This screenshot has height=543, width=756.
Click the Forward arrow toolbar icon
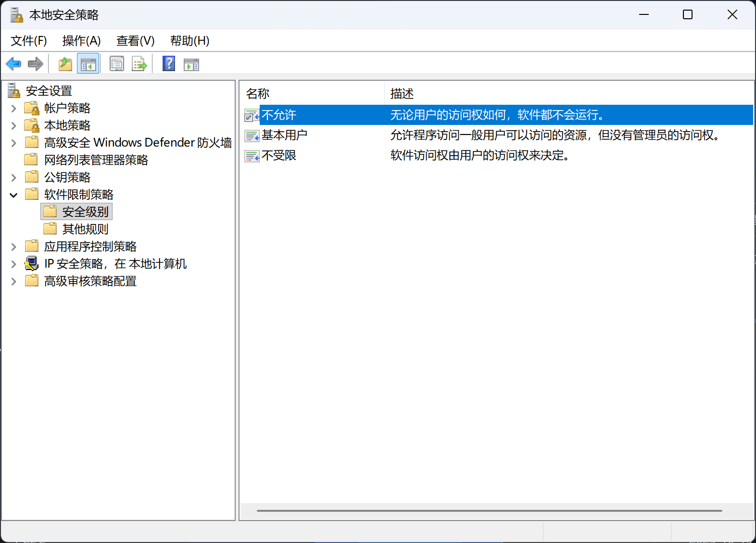tap(36, 64)
